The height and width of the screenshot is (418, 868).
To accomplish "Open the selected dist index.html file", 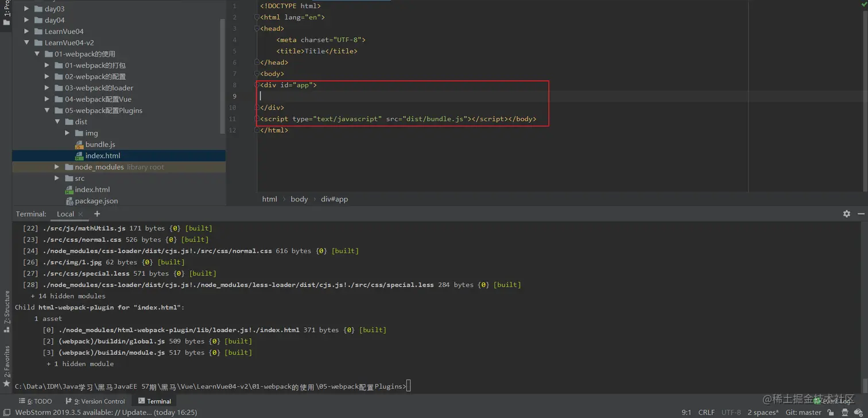I will pos(103,156).
